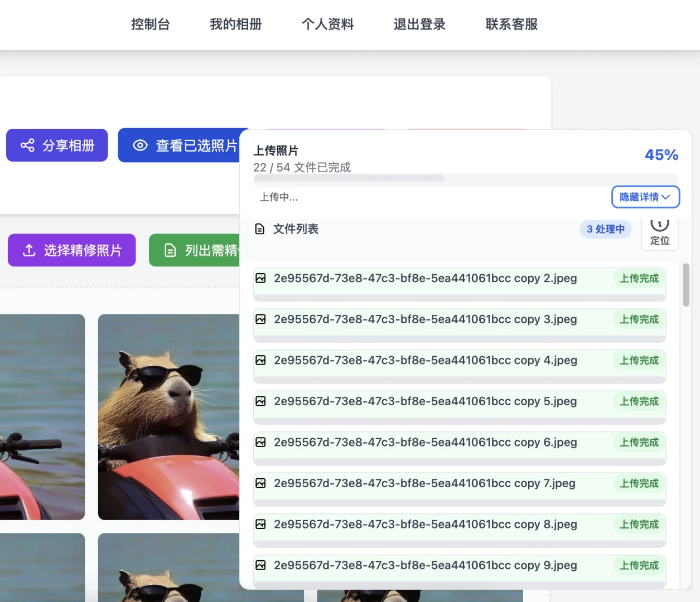
Task: Click 退出登录 in navigation bar
Action: (x=420, y=25)
